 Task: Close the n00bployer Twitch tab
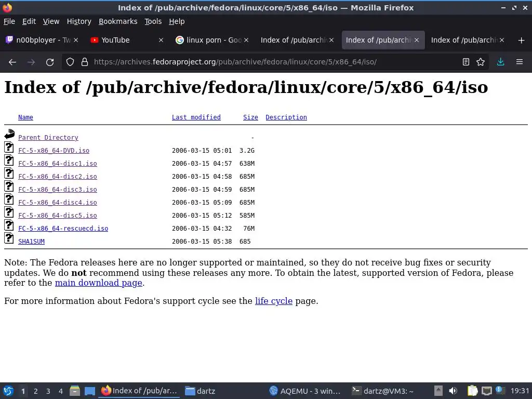point(76,40)
